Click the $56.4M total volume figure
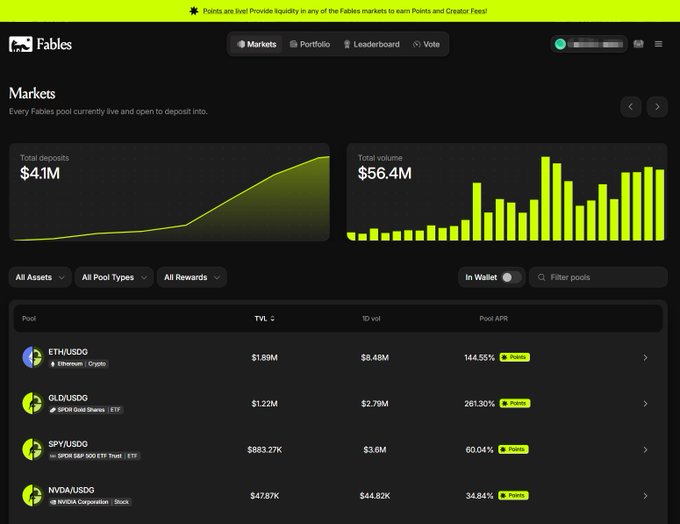 [x=385, y=173]
